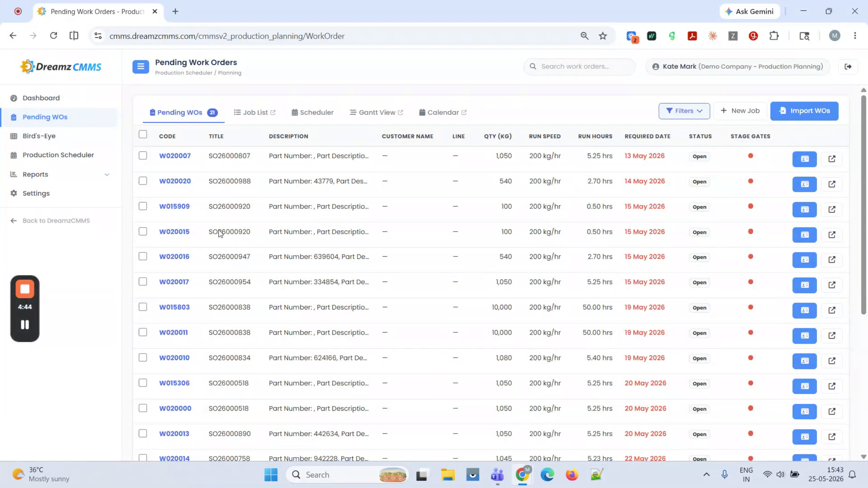Open Production Scheduler in sidebar
Screen dimensions: 868x488
pyautogui.click(x=58, y=155)
